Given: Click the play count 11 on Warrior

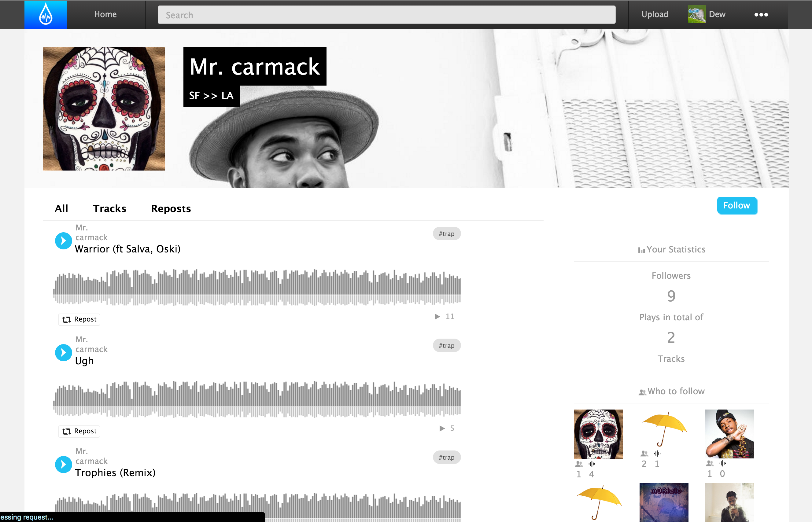Looking at the screenshot, I should pyautogui.click(x=450, y=317).
